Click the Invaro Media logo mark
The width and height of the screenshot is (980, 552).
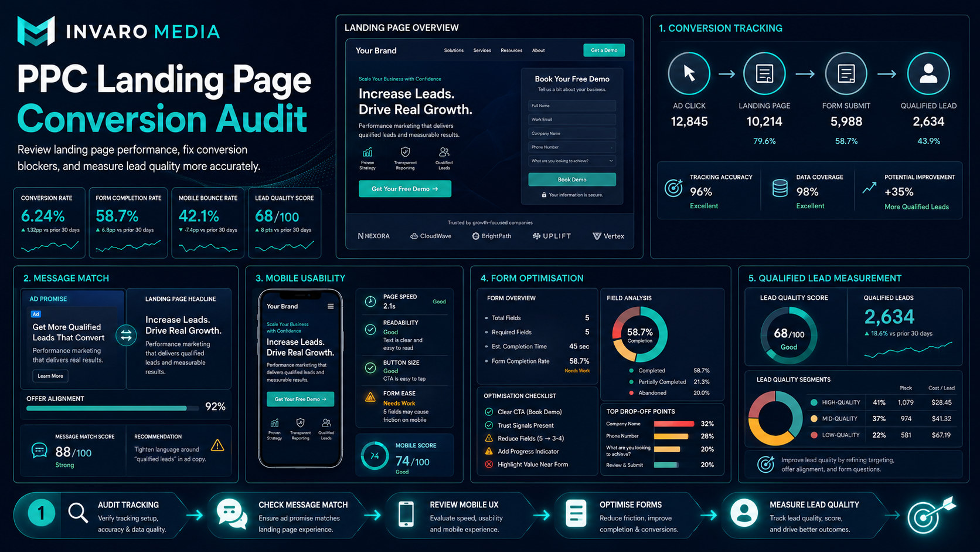pyautogui.click(x=36, y=31)
